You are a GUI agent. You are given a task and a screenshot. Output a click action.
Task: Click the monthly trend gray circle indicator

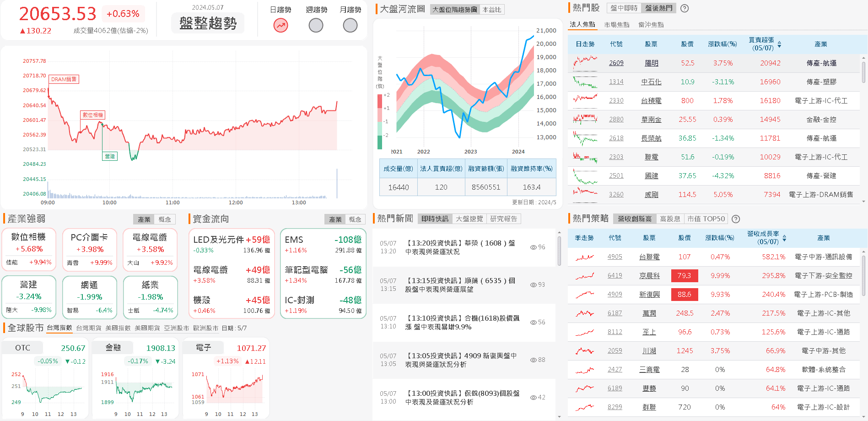tap(350, 25)
